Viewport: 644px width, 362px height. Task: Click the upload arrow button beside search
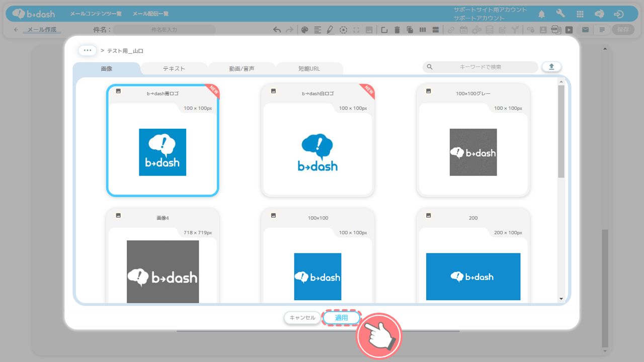click(x=551, y=67)
